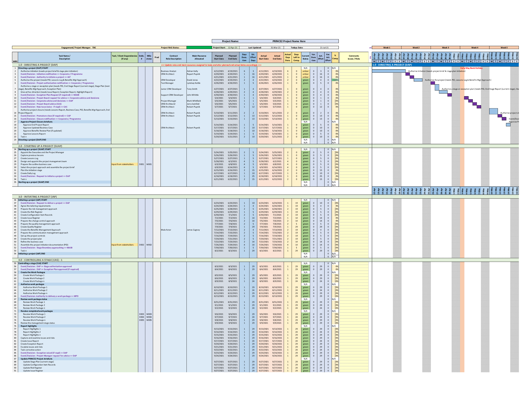Click the 'Approve Lessons Report' task
Screen dimensions: 532x411
34,134
